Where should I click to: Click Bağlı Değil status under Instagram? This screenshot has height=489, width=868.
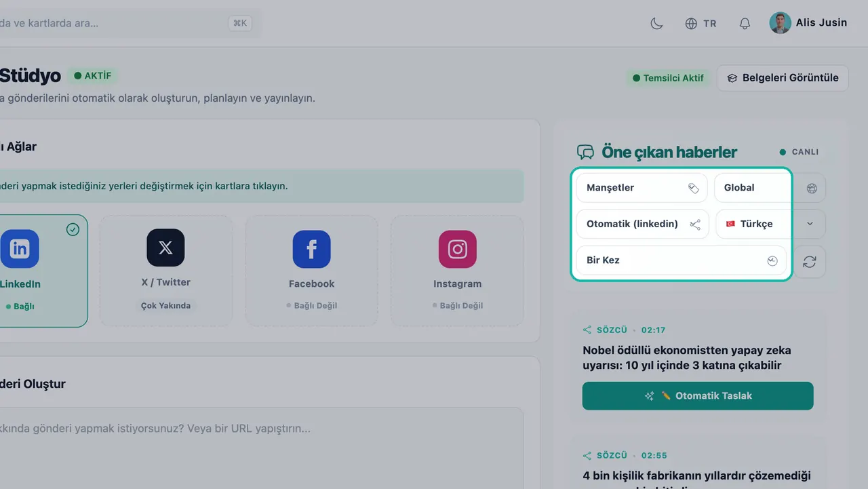pos(457,306)
